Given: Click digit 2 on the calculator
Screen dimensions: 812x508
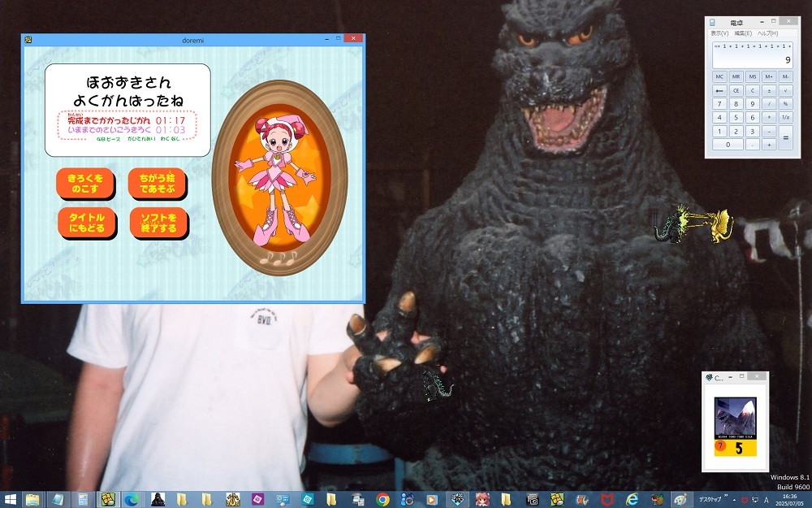Looking at the screenshot, I should click(736, 131).
